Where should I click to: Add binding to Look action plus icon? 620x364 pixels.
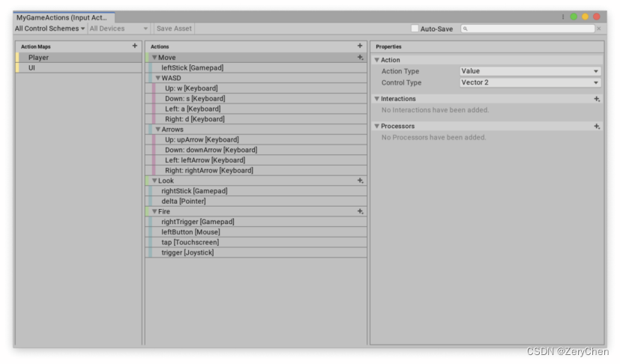360,181
